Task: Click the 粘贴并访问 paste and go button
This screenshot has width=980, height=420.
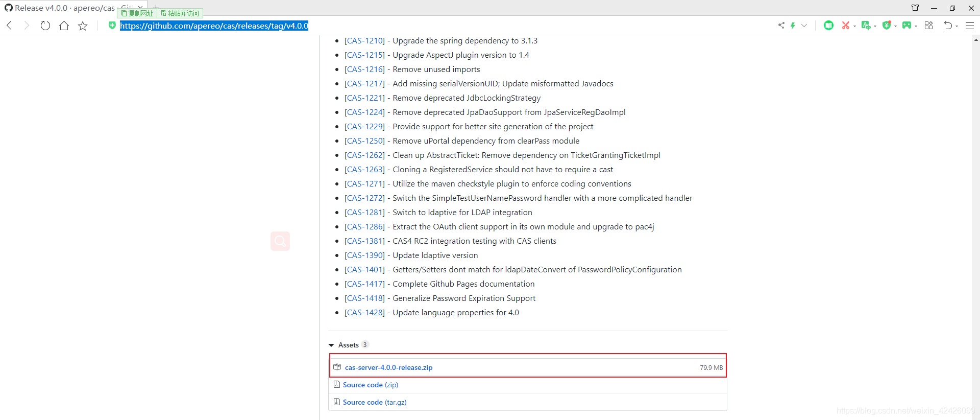Action: [180, 13]
